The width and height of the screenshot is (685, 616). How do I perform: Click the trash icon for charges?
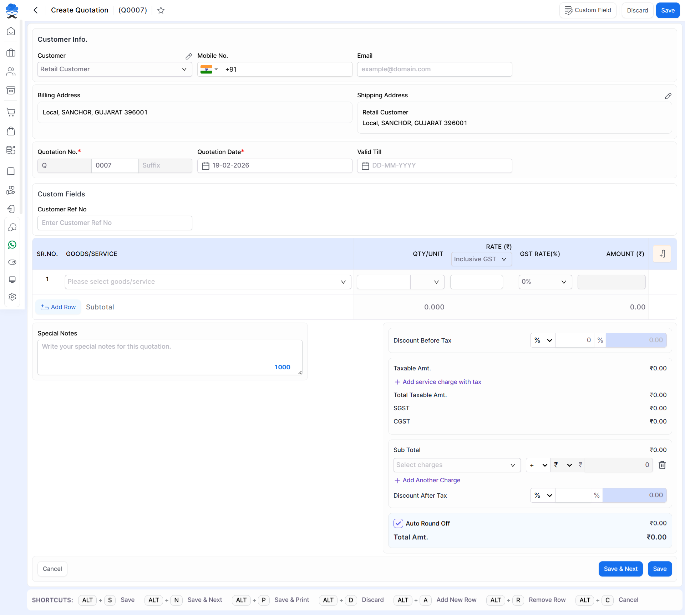pos(662,465)
